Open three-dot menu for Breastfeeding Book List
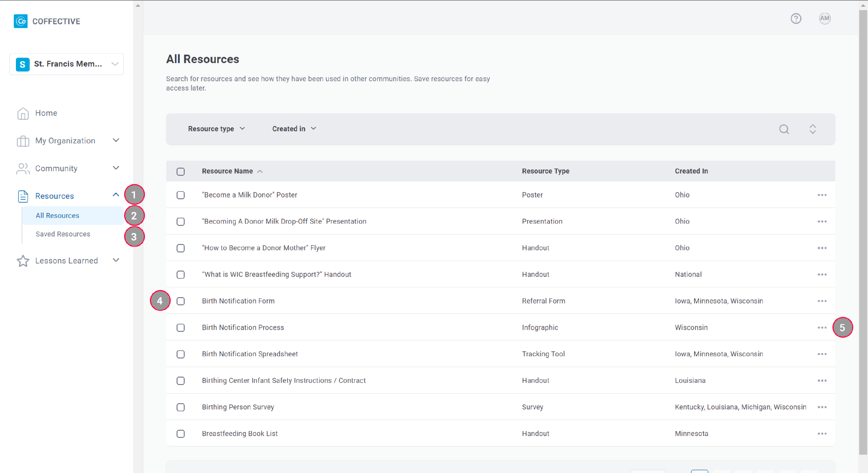868x473 pixels. (x=822, y=434)
